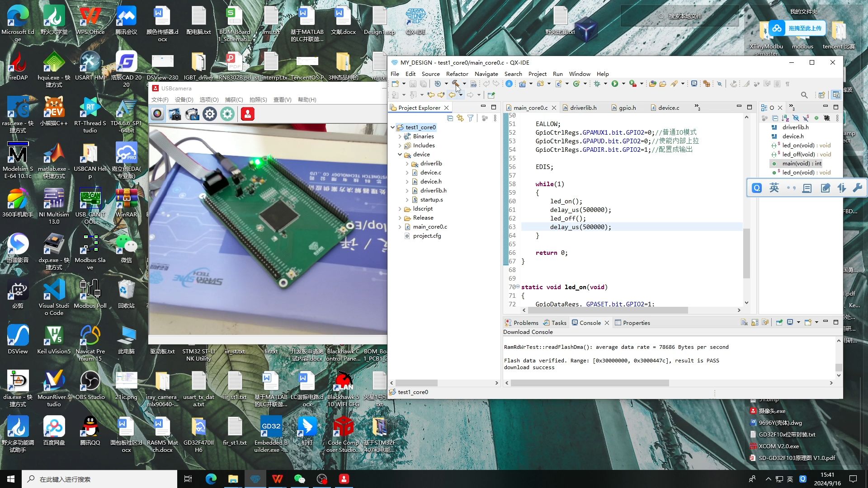Open the Problems view tab

tap(525, 323)
